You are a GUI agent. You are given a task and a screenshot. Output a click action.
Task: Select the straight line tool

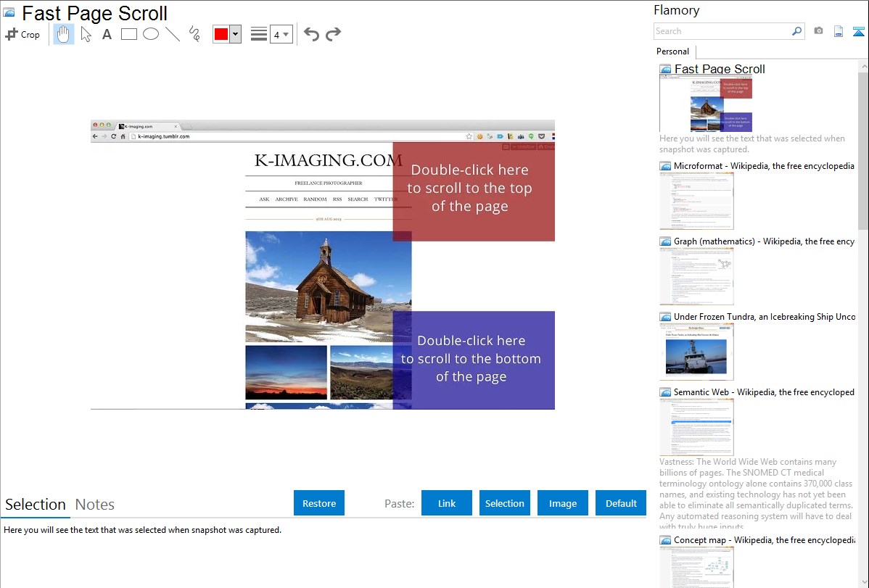(173, 34)
